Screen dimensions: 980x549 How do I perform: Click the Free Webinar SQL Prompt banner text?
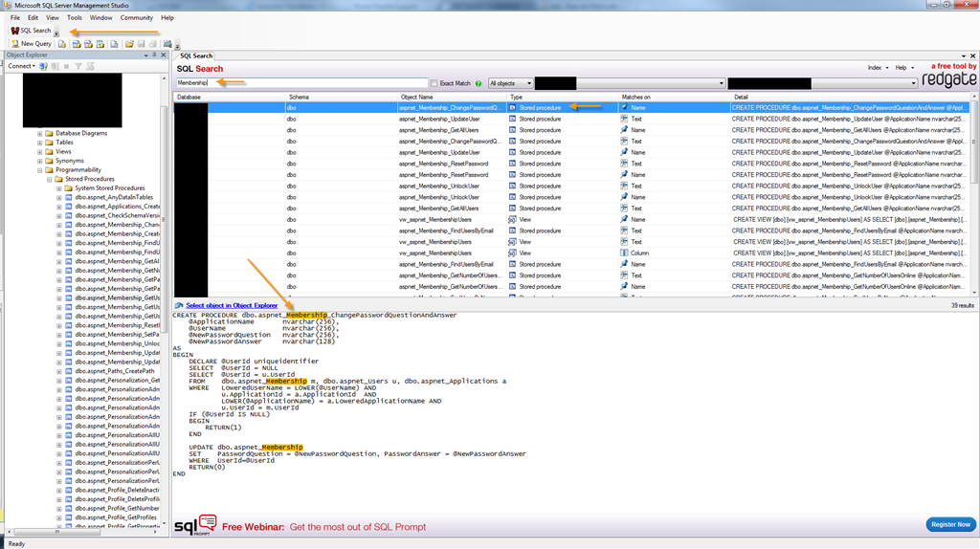pos(323,527)
